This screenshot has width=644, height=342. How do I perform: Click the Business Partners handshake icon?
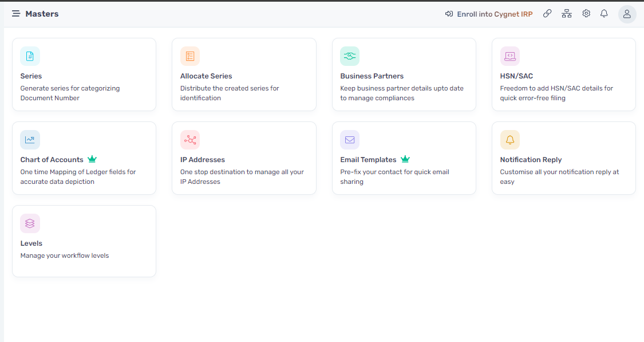(x=350, y=56)
